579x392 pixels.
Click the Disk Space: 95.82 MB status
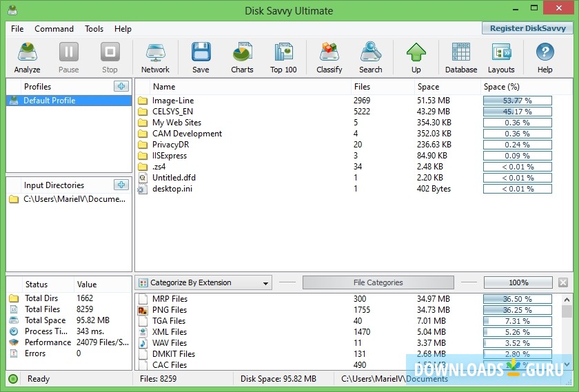click(x=278, y=379)
